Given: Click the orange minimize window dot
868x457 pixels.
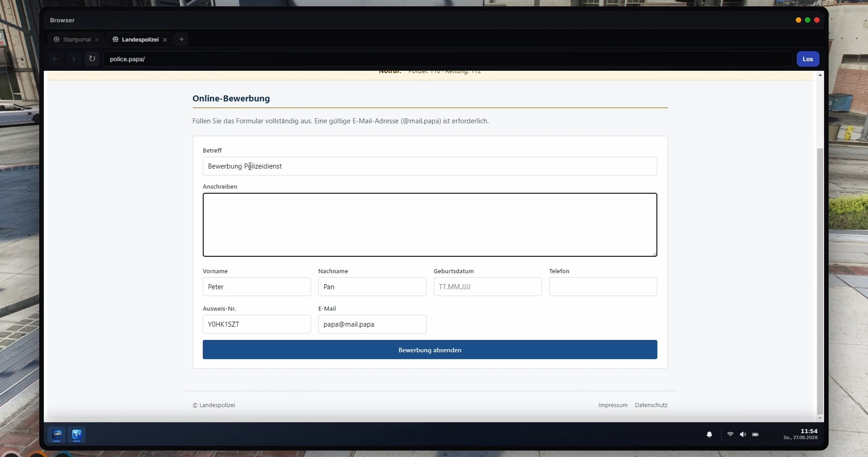Looking at the screenshot, I should click(x=798, y=20).
